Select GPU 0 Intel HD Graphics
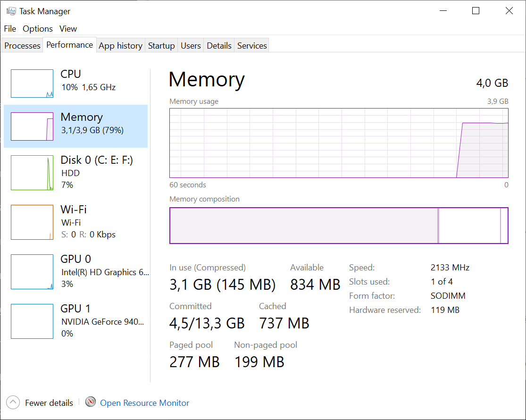This screenshot has height=420, width=526. pyautogui.click(x=105, y=271)
